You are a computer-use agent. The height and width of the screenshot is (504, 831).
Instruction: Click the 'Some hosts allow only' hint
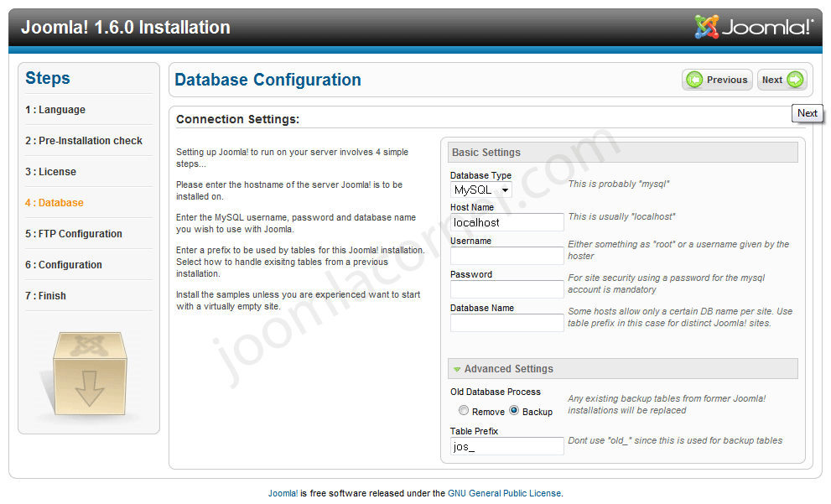pyautogui.click(x=680, y=317)
